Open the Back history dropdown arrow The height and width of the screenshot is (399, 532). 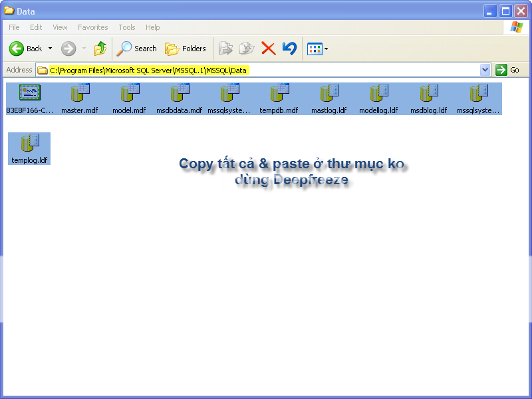51,49
